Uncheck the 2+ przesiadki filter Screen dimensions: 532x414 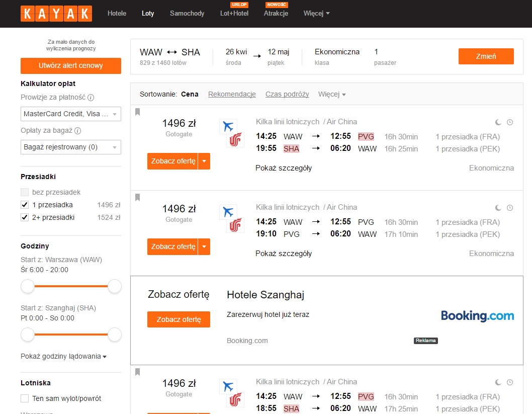[25, 217]
